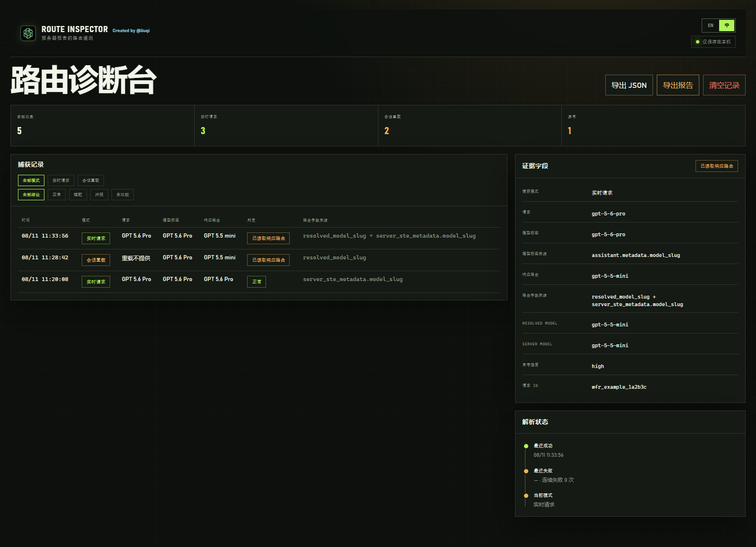Click the 会话重载 stat card showing 2
Image resolution: width=756 pixels, height=547 pixels.
click(x=470, y=126)
